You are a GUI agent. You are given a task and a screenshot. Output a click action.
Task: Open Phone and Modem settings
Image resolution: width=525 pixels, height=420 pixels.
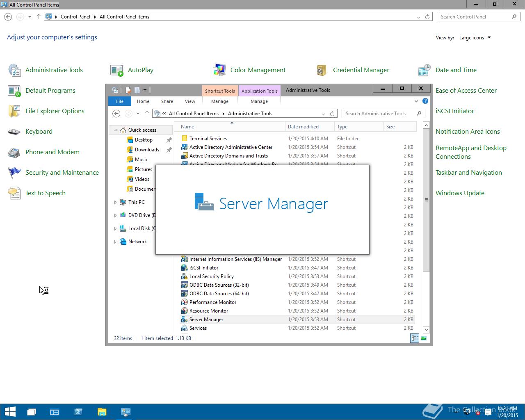coord(44,152)
